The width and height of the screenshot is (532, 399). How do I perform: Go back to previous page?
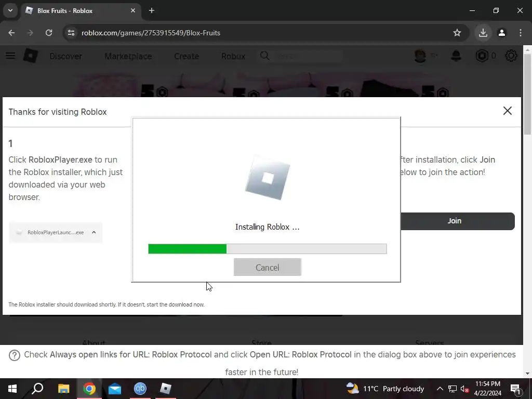11,33
